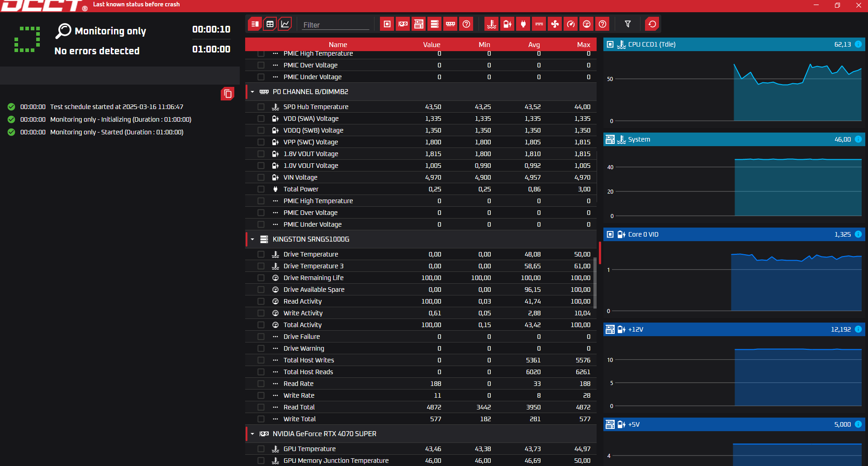Click the 'No errors detected' status text

pos(97,51)
